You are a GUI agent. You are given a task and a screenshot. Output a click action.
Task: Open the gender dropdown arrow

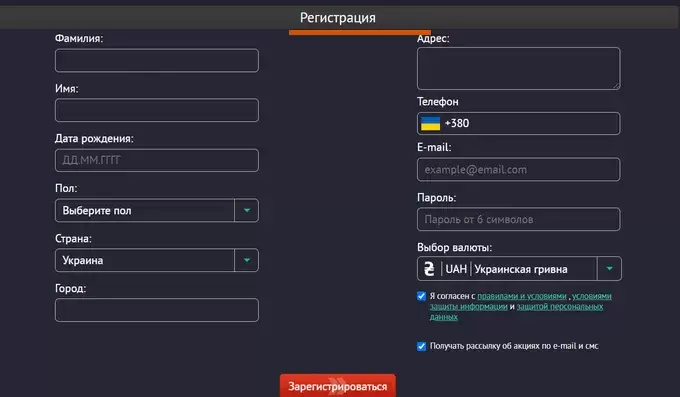[247, 210]
